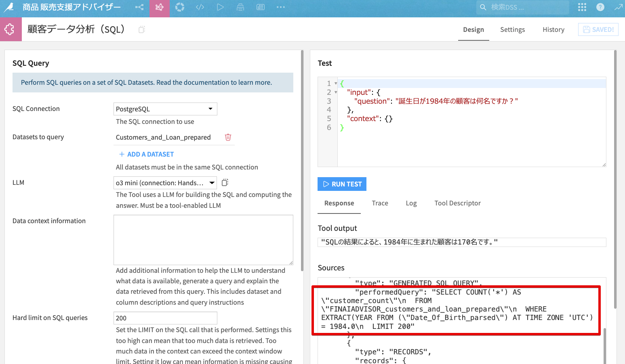This screenshot has height=364, width=625.
Task: Open the SQL Connection PostgreSQL dropdown
Action: click(165, 109)
